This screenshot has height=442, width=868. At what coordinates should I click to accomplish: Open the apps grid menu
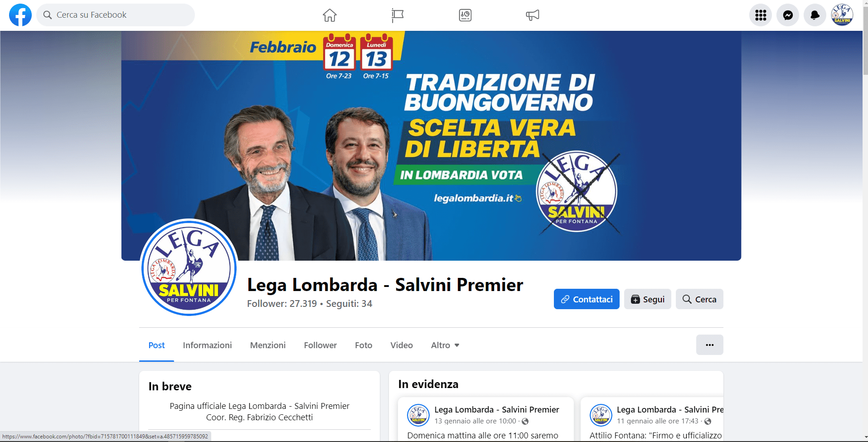click(761, 15)
